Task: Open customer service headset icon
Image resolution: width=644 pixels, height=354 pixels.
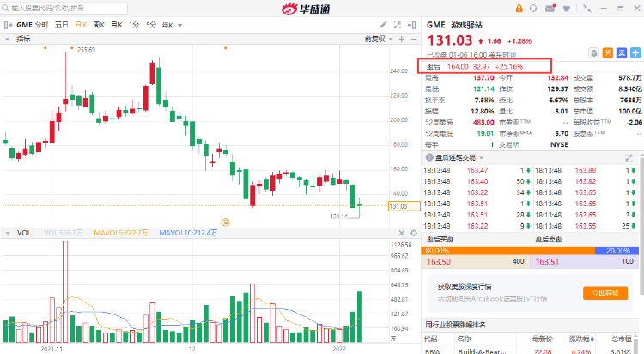Action: (x=533, y=9)
